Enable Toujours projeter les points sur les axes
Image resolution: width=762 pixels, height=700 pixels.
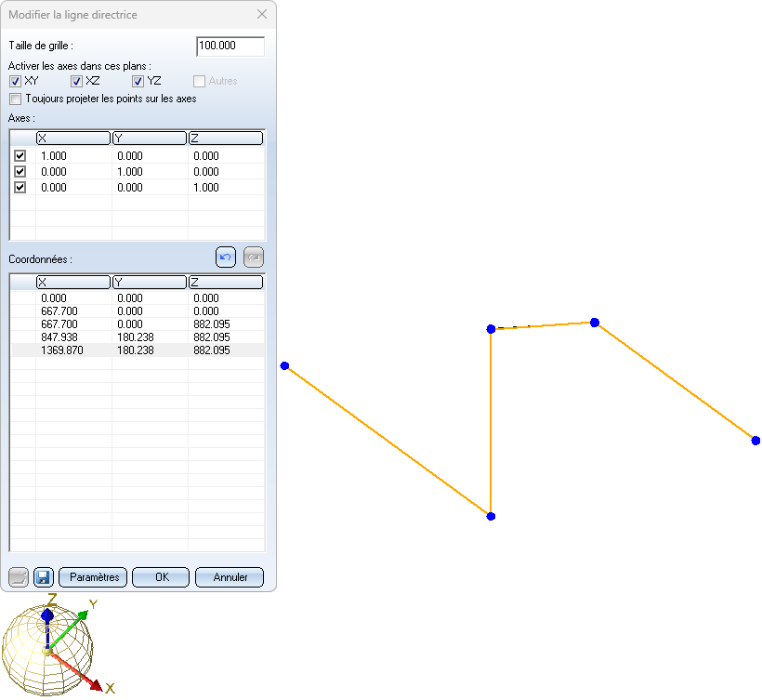point(16,99)
